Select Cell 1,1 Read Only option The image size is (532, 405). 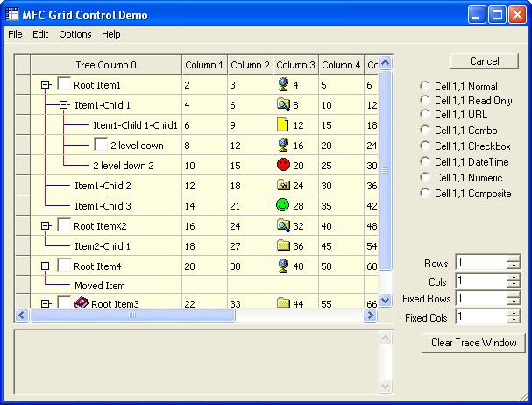[x=424, y=100]
